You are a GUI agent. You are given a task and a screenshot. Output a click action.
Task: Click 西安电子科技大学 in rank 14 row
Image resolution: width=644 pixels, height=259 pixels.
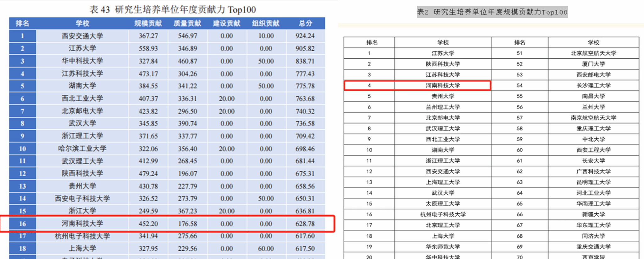tap(82, 199)
